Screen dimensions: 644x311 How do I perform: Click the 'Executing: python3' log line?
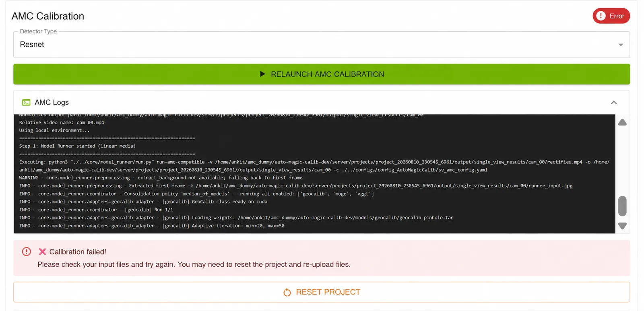314,166
